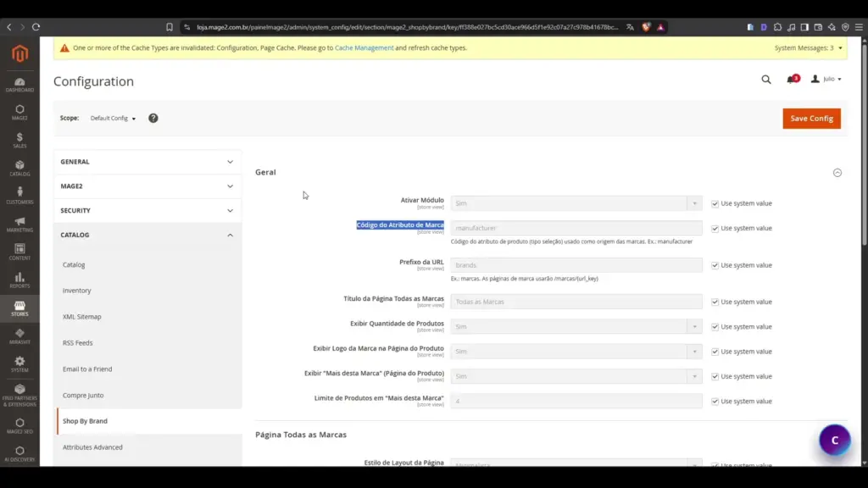Toggle Use system value for Ativar Módulo
The height and width of the screenshot is (488, 868).
(715, 203)
